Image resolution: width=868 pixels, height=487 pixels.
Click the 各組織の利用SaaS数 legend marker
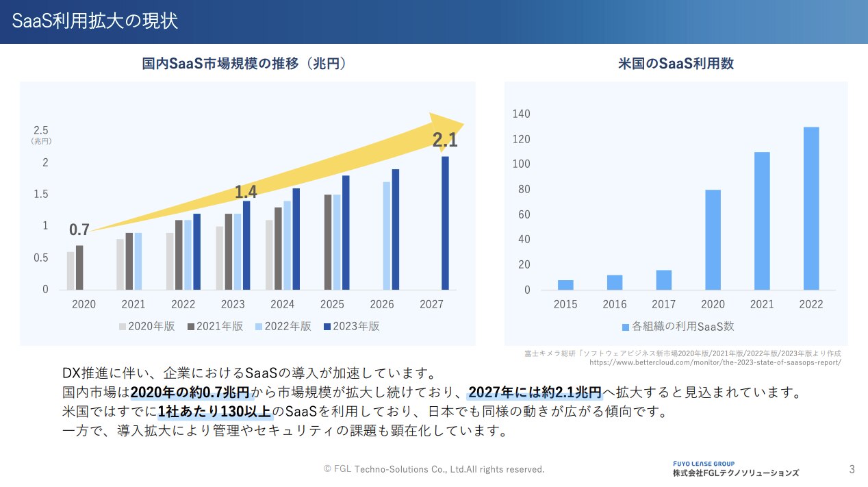coord(625,327)
